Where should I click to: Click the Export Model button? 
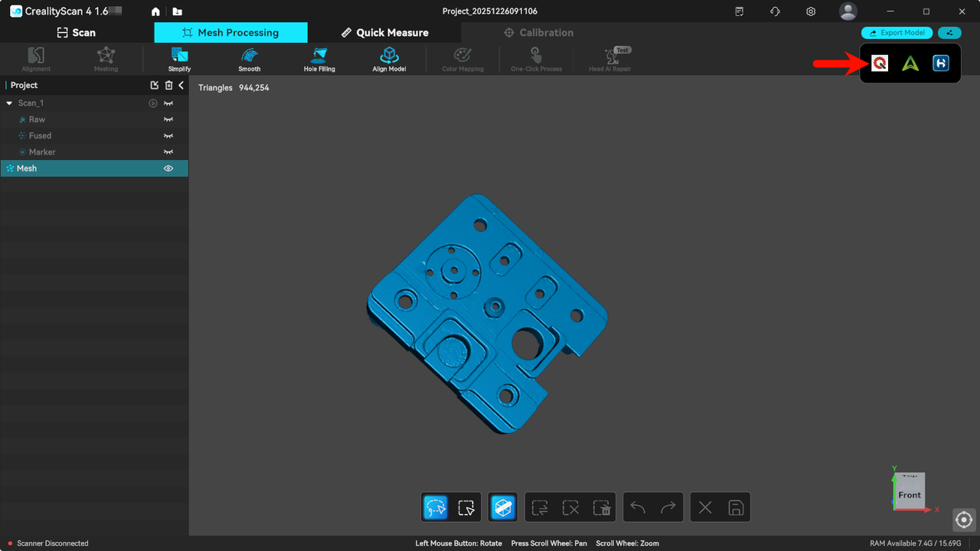pyautogui.click(x=897, y=33)
